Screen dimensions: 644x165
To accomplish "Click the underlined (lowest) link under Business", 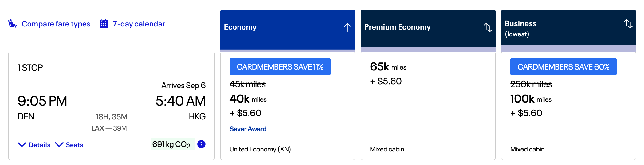I will click(517, 34).
